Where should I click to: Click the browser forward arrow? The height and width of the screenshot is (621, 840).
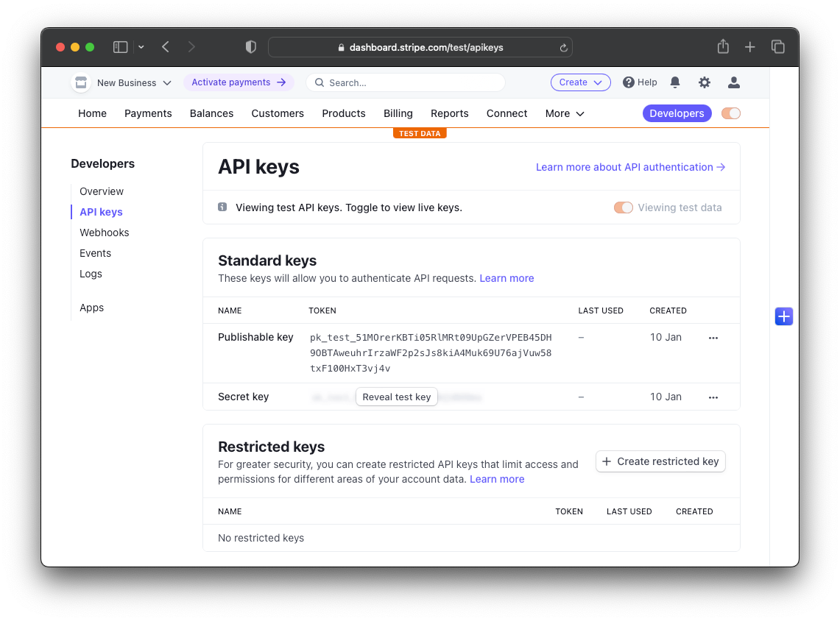(x=191, y=47)
